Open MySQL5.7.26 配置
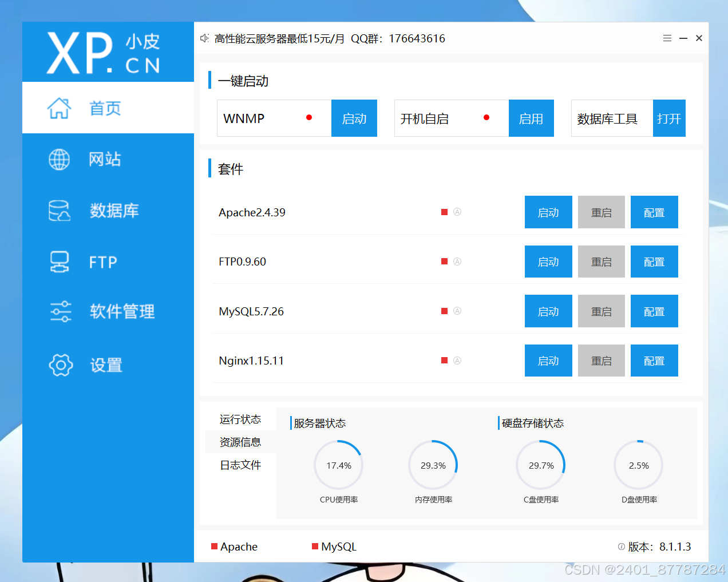This screenshot has height=582, width=728. coord(654,311)
